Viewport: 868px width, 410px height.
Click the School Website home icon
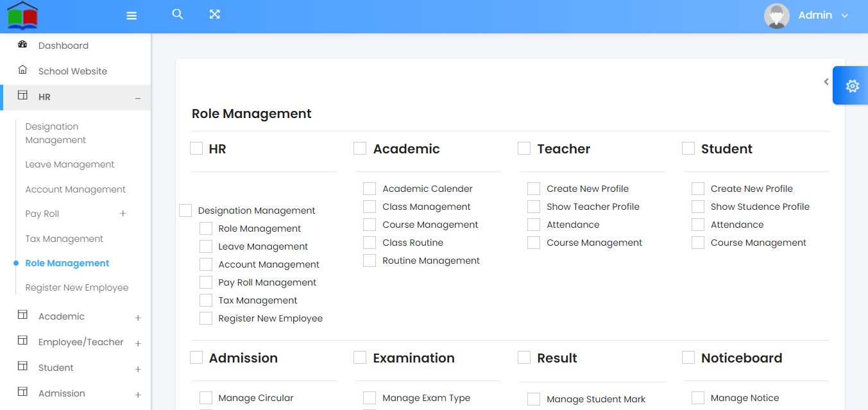tap(22, 70)
